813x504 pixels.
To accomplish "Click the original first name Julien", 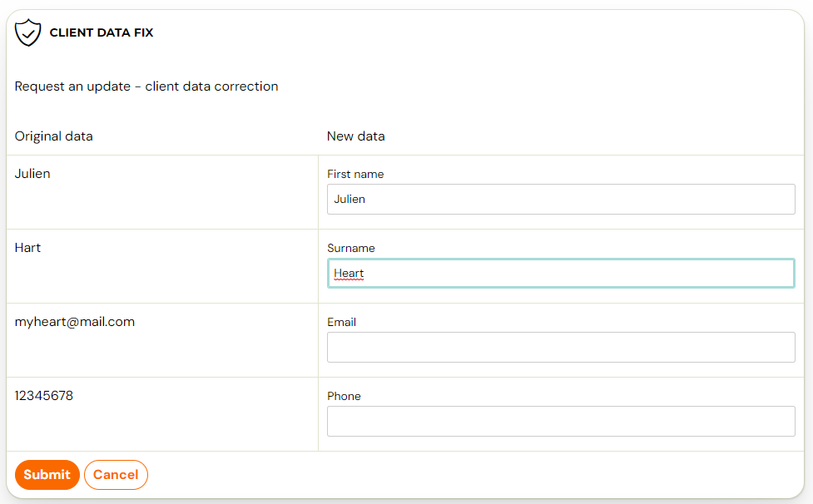I will click(32, 174).
